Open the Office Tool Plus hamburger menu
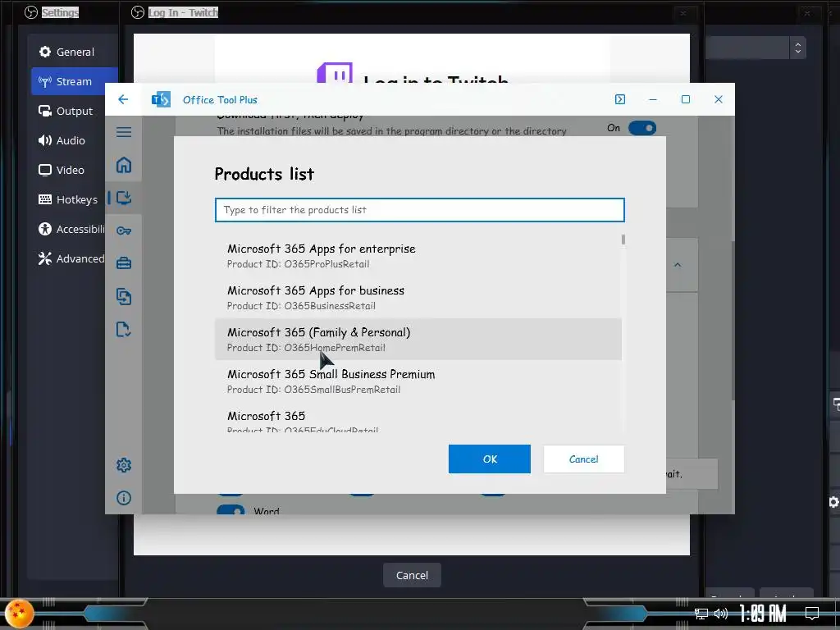The height and width of the screenshot is (630, 840). point(124,132)
